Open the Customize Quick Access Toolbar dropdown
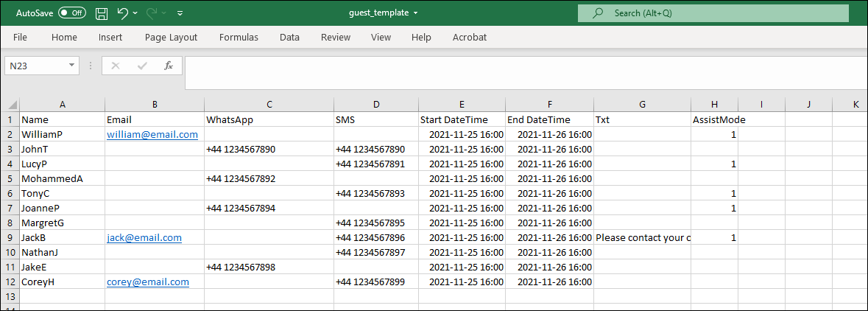Image resolution: width=868 pixels, height=311 pixels. [180, 13]
